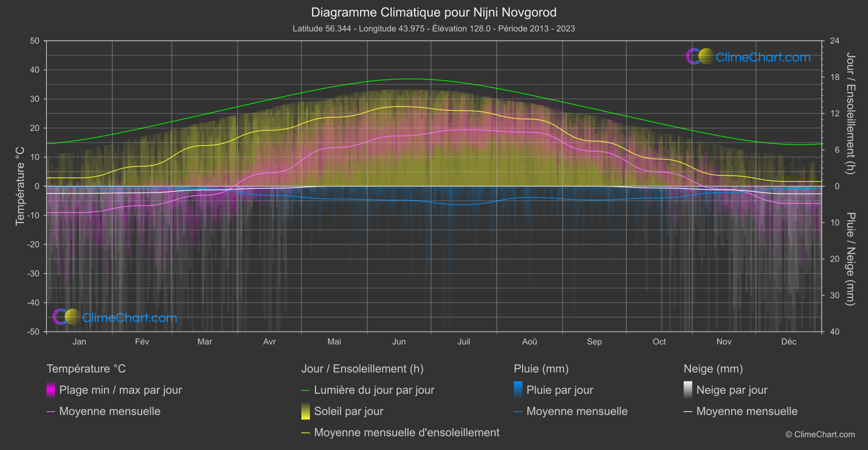Viewport: 868px width, 450px height.
Task: Click the 'Jour / Ensoleillement (h)' legend heading
Action: point(362,369)
